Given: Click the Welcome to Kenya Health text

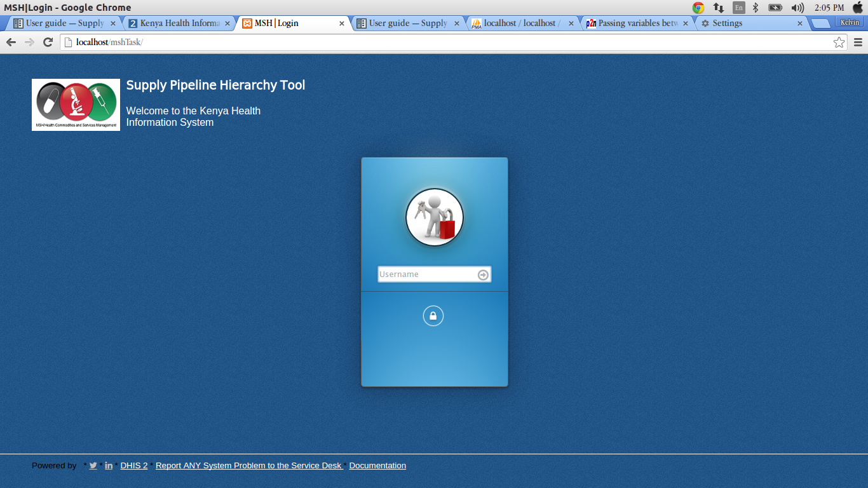Looking at the screenshot, I should pyautogui.click(x=193, y=116).
